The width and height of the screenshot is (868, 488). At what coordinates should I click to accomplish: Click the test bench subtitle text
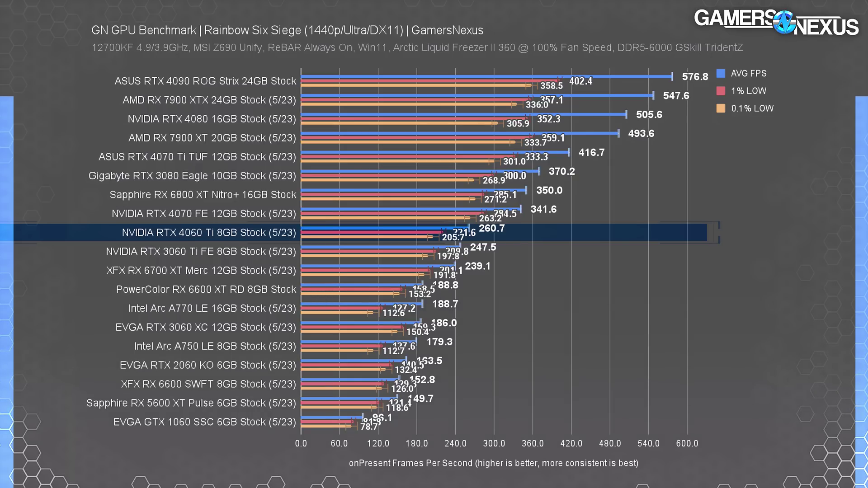click(417, 48)
